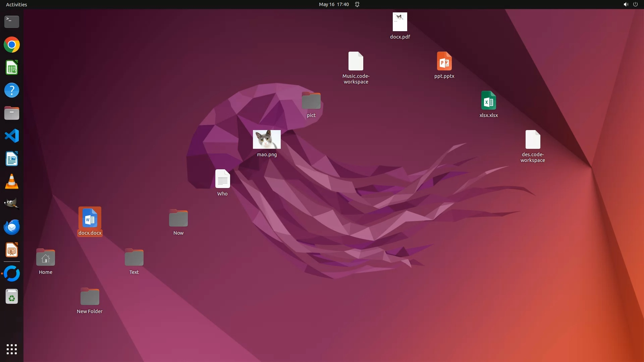Open GIMP image editor
Screen dimensions: 644x362
(12, 204)
